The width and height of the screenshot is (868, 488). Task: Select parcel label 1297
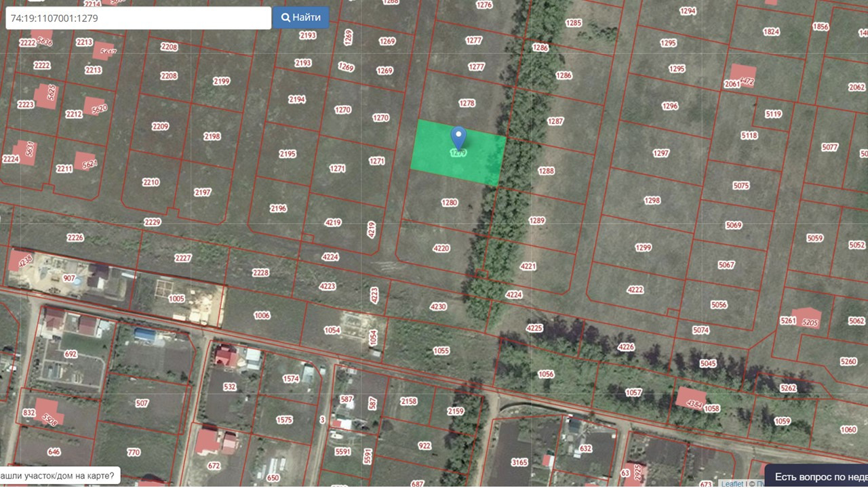point(661,153)
